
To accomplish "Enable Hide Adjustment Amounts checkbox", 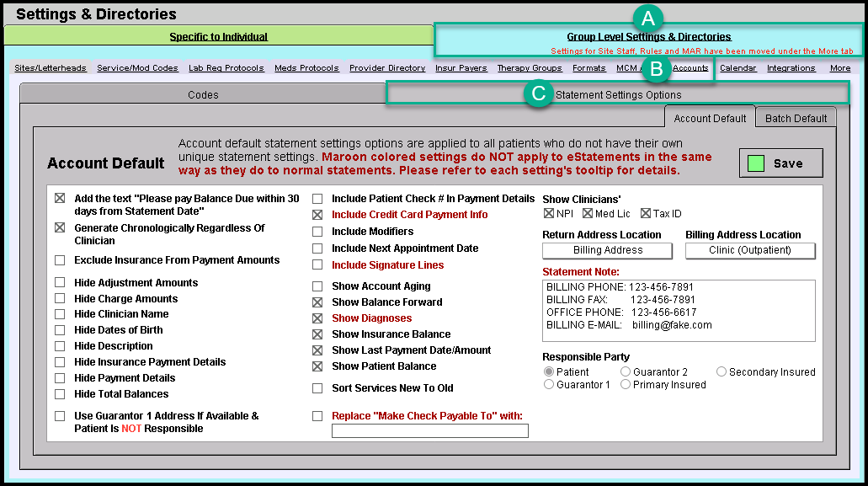I will pyautogui.click(x=60, y=283).
